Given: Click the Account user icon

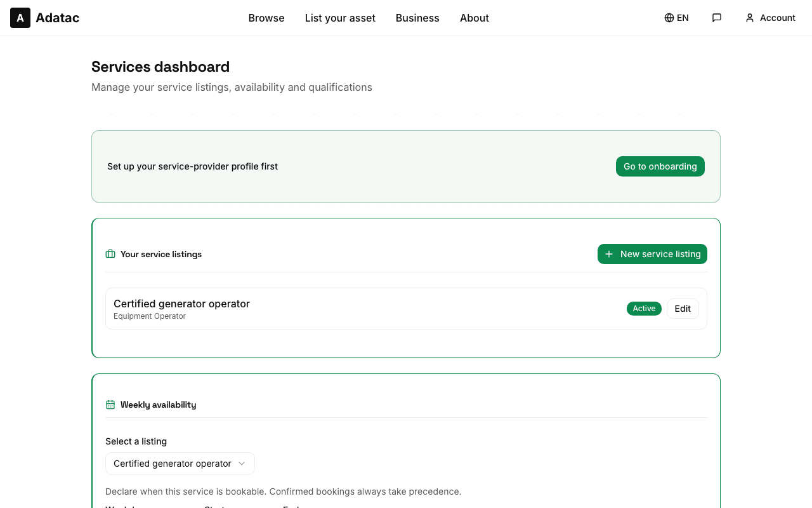Looking at the screenshot, I should click(750, 18).
